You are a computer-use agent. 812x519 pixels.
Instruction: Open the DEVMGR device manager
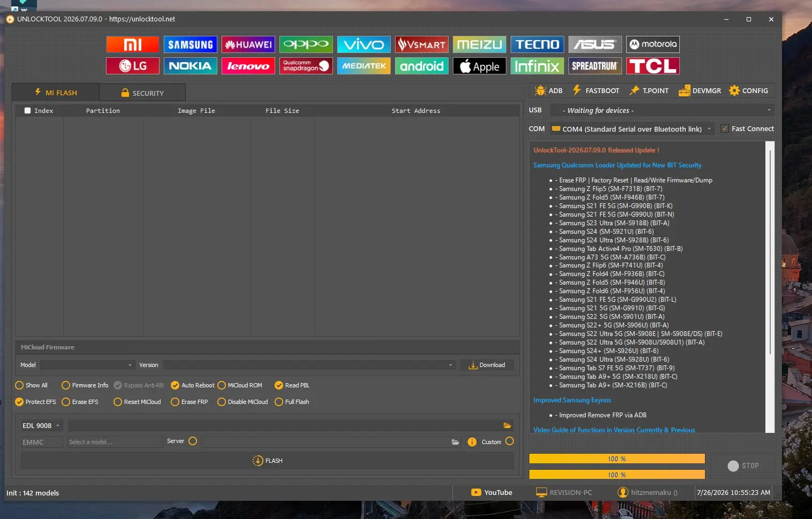700,91
